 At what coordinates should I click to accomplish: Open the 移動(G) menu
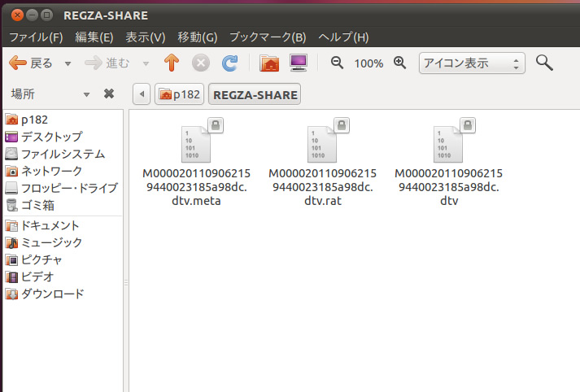(x=197, y=37)
